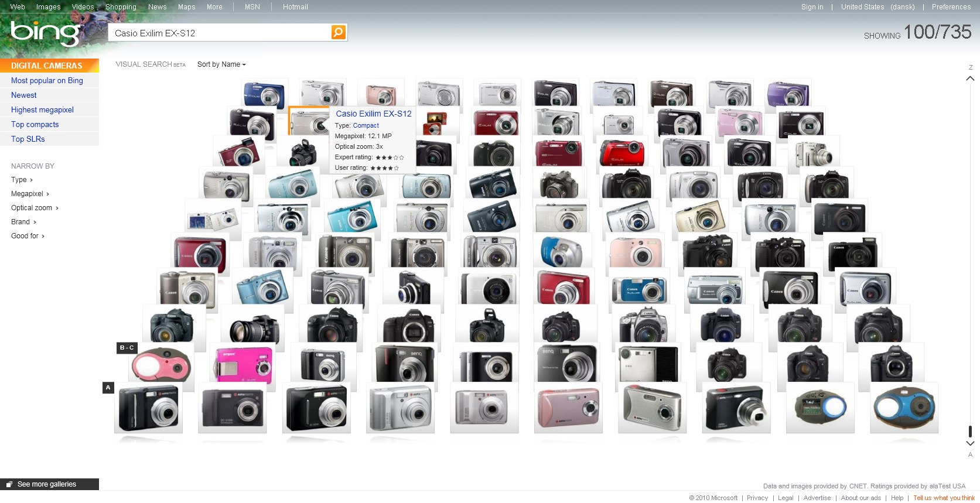Image resolution: width=980 pixels, height=503 pixels.
Task: Expand the Optical zoom filter
Action: coord(35,208)
